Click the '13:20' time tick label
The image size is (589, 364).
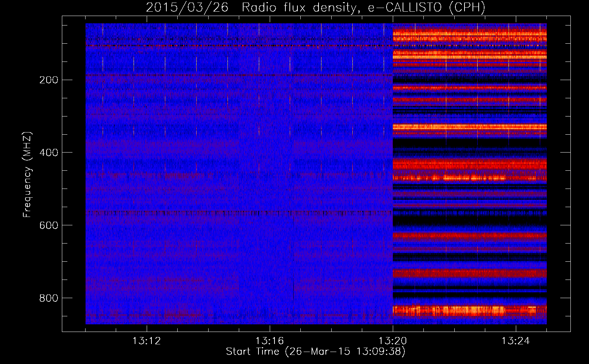(393, 341)
